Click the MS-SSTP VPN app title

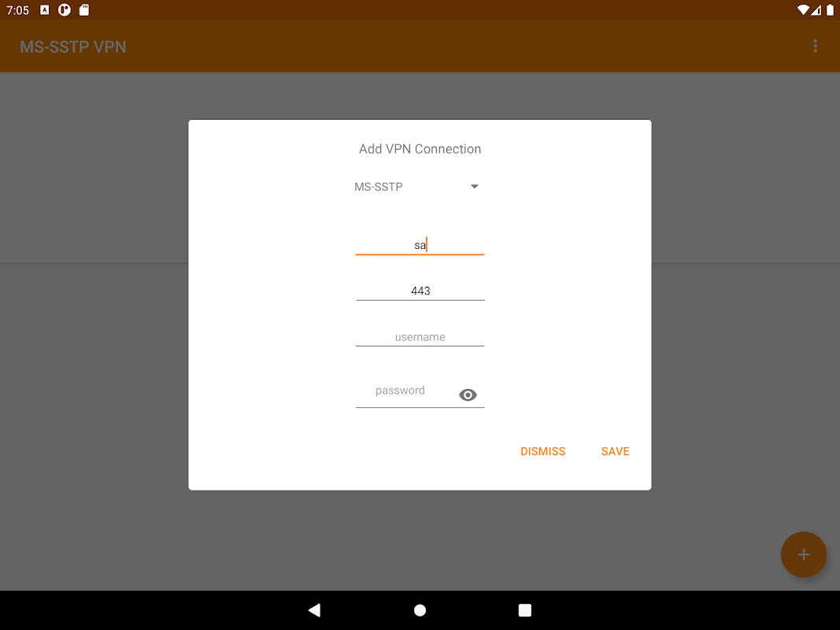[x=73, y=46]
